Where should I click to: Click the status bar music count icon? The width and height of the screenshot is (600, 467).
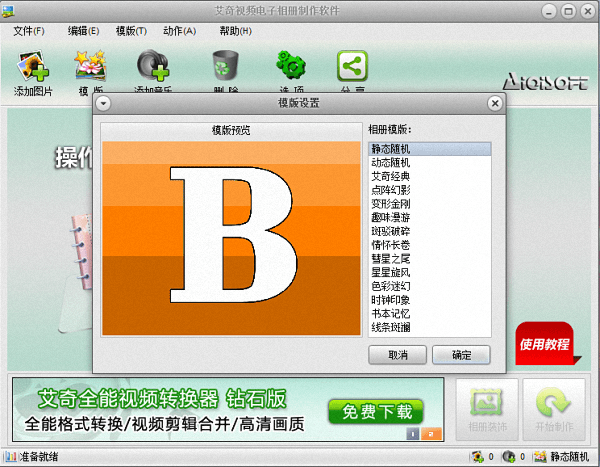[509, 457]
